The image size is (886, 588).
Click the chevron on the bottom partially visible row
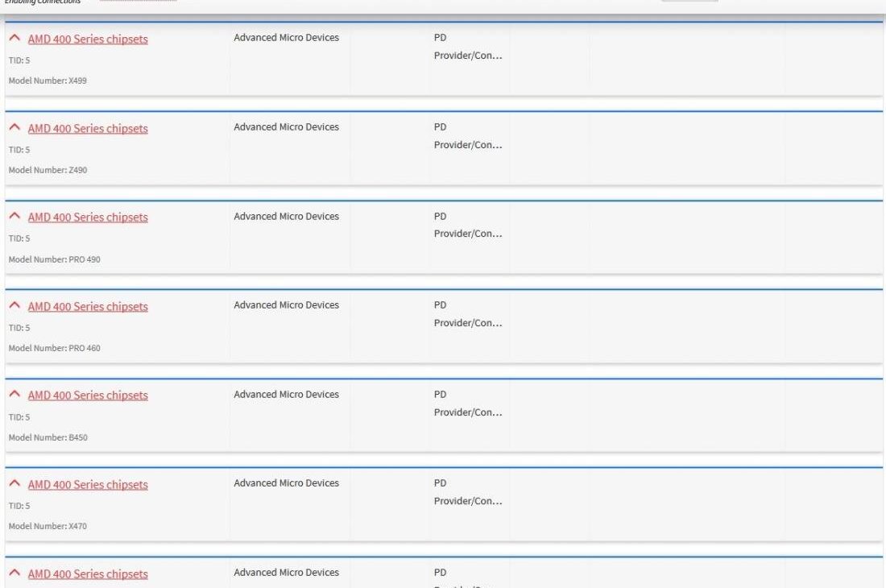coord(14,574)
